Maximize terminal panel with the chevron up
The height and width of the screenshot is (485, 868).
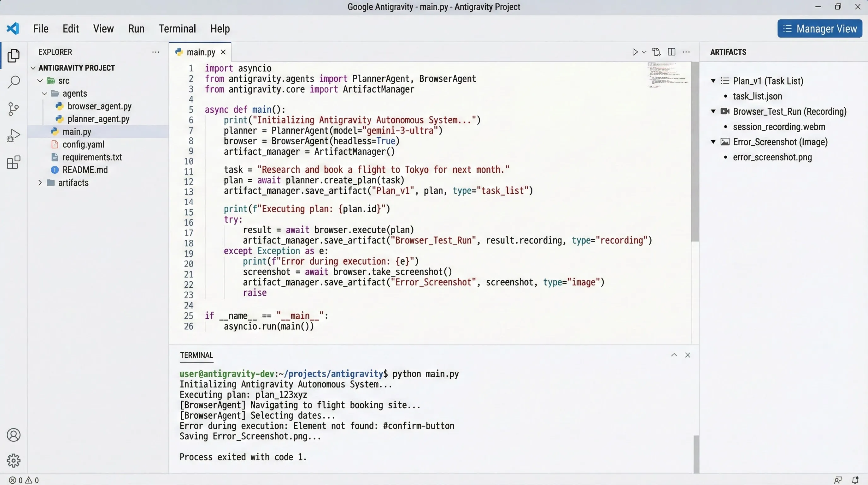674,355
